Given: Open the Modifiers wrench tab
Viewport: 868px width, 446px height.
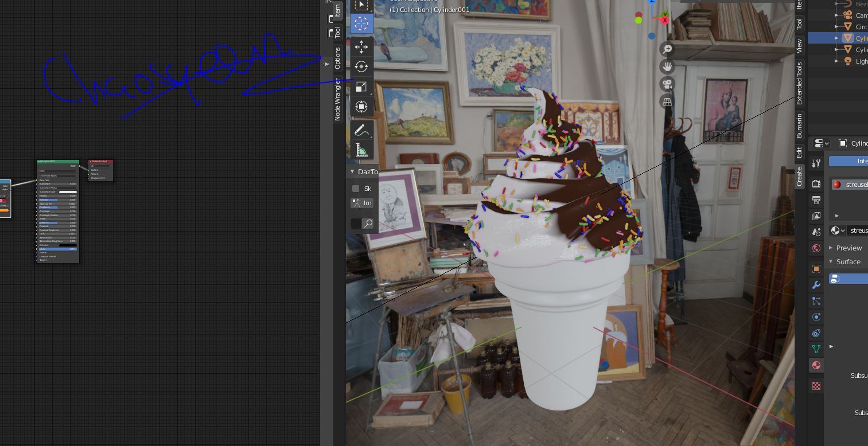Looking at the screenshot, I should click(x=816, y=285).
